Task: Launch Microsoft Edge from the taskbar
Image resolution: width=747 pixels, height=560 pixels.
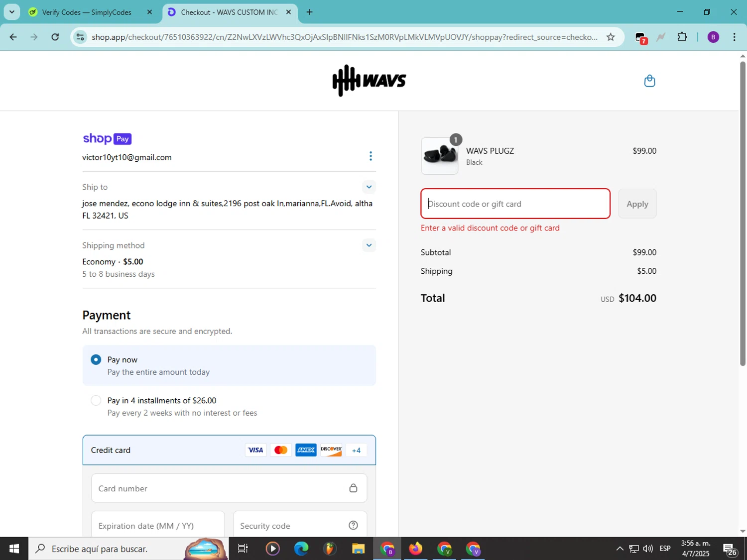Action: click(301, 549)
